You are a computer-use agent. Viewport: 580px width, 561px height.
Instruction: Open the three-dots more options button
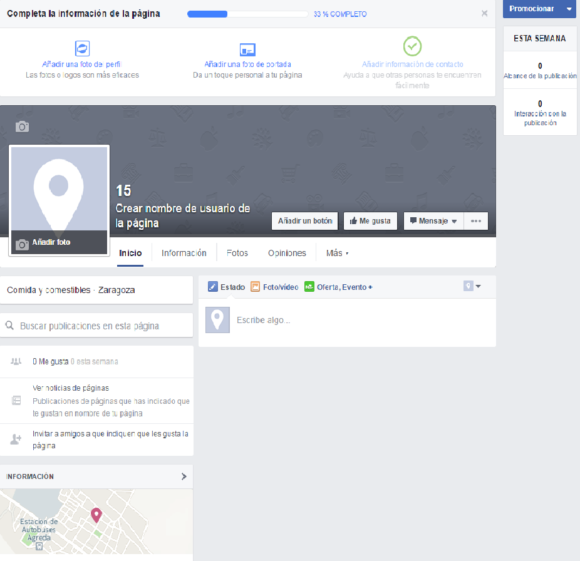click(x=476, y=221)
